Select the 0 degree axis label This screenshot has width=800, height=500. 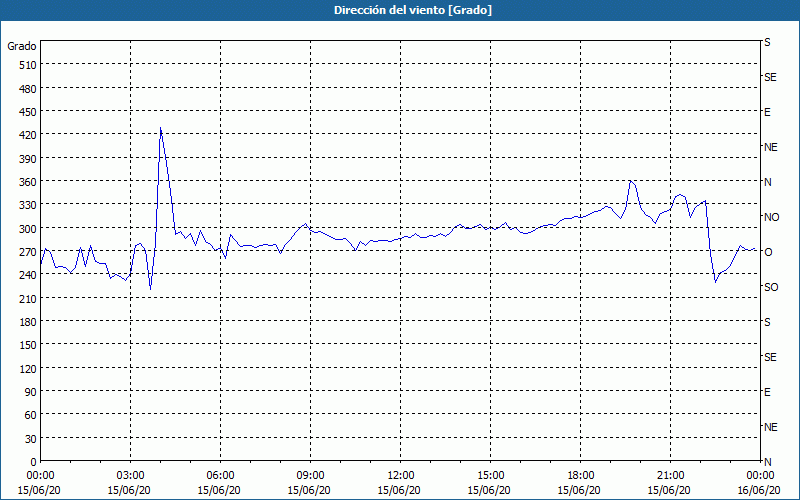(34, 462)
